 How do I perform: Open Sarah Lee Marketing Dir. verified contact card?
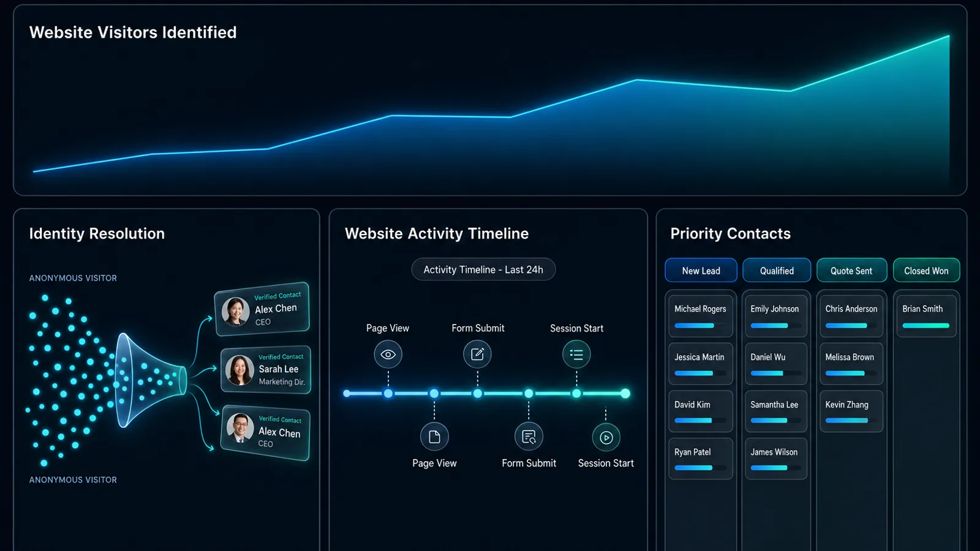266,370
